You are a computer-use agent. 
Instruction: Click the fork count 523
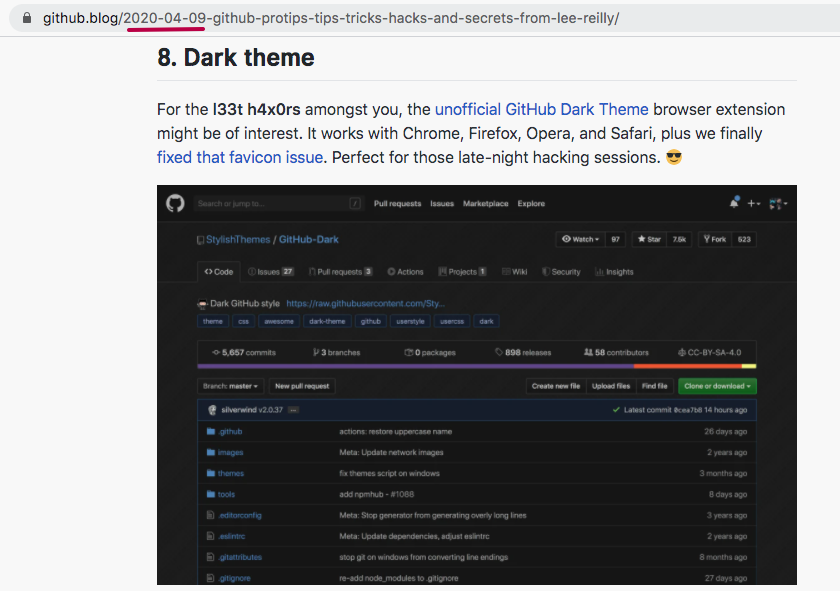point(744,240)
